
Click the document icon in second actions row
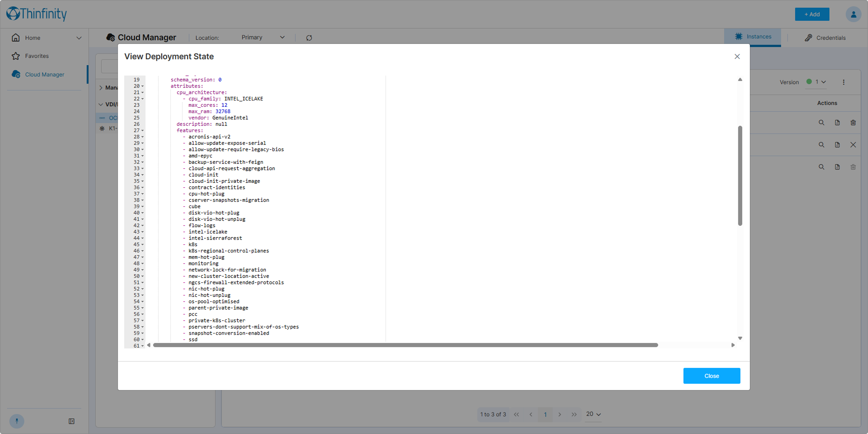click(x=837, y=145)
